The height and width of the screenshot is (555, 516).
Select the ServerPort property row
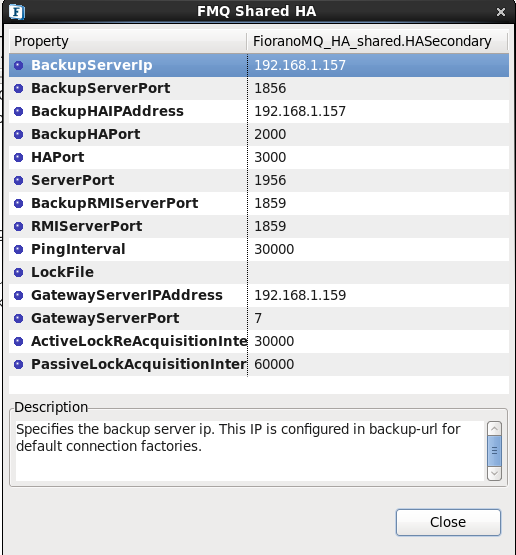(259, 181)
